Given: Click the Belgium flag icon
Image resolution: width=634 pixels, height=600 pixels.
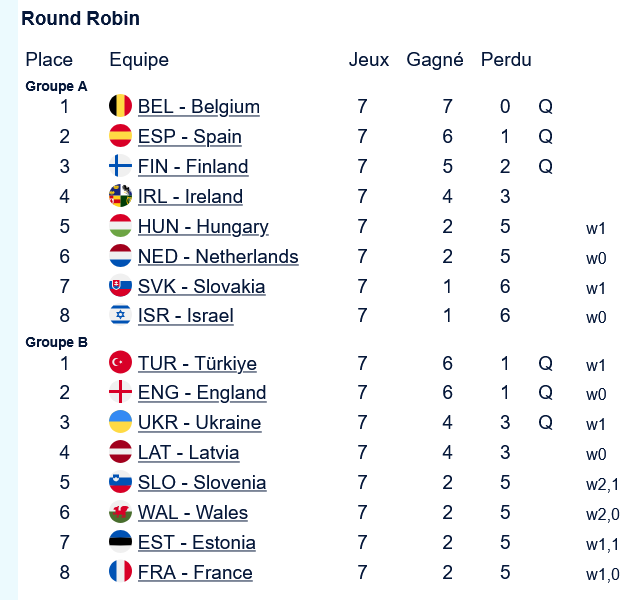Looking at the screenshot, I should [x=120, y=106].
